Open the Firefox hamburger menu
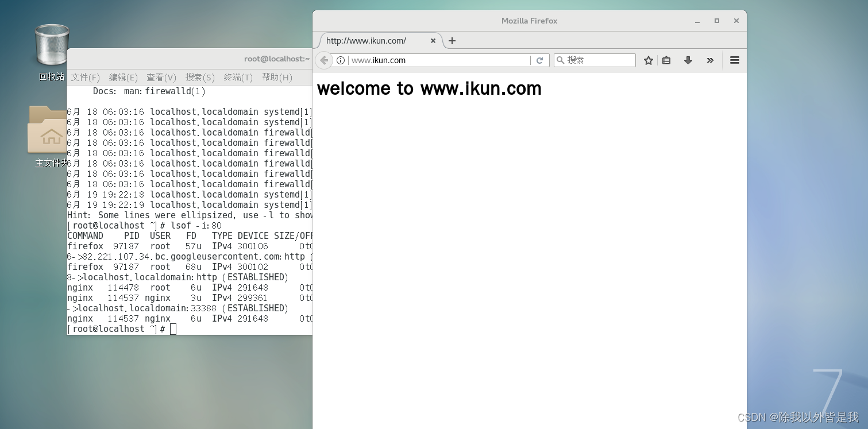 [x=735, y=60]
